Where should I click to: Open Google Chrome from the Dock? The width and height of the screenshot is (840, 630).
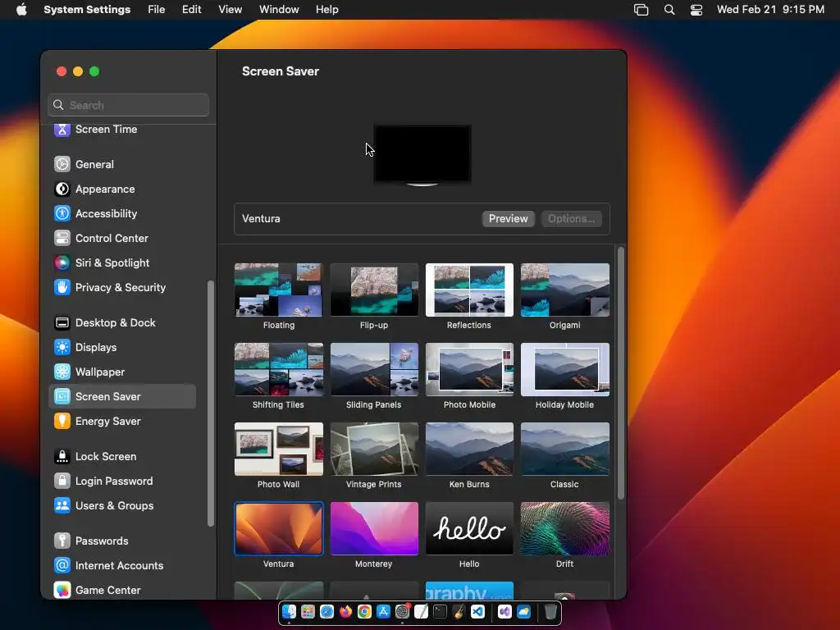(x=364, y=611)
